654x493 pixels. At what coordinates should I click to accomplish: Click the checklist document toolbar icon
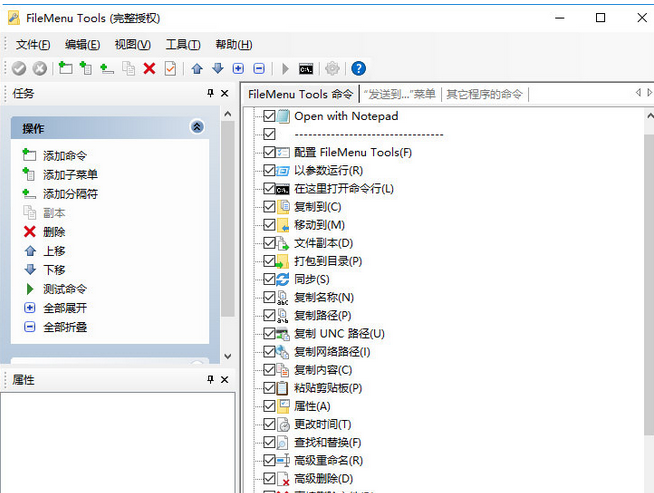coord(170,68)
